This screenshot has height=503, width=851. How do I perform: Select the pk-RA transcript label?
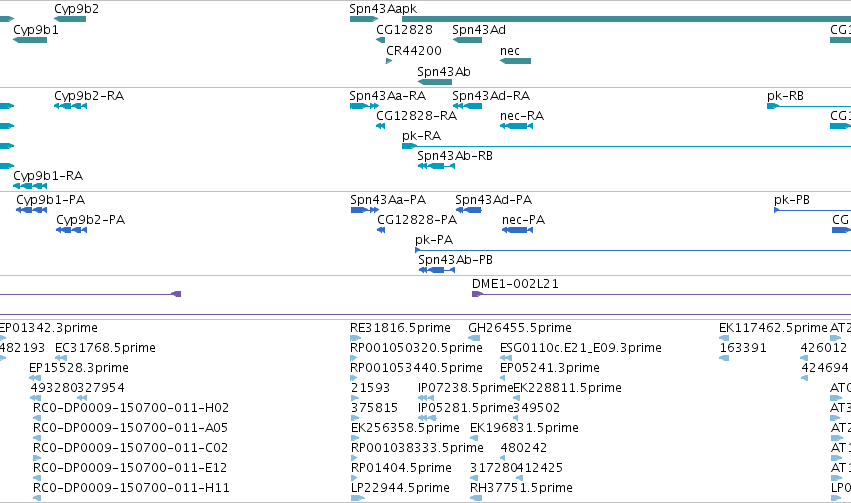tap(422, 136)
